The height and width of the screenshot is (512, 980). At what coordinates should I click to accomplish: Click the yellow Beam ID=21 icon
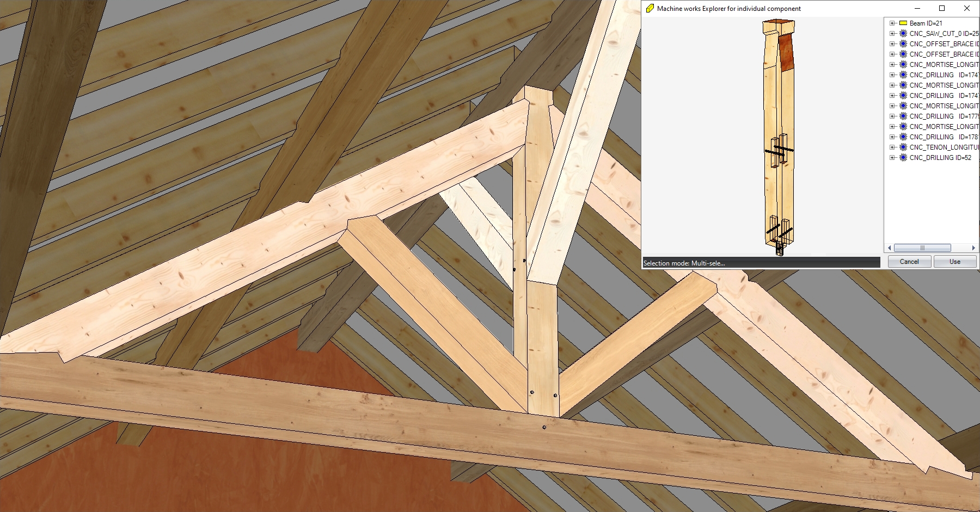(903, 23)
